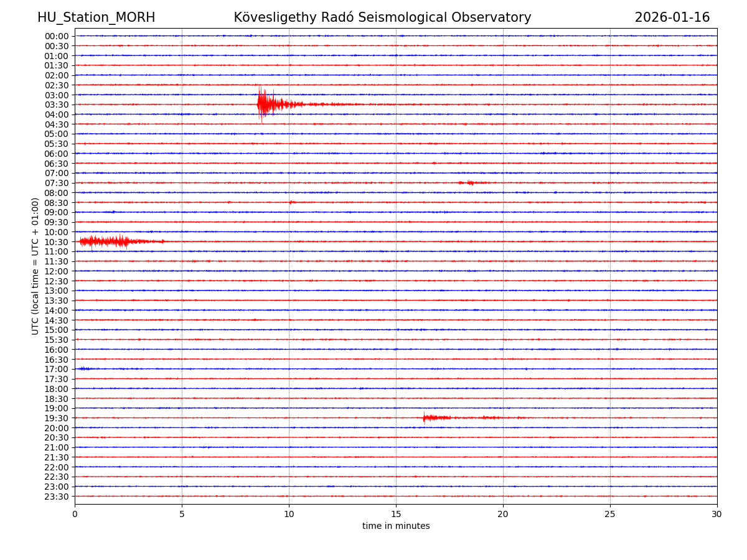Screen dimensions: 747x560
Task: Click the long tremor burst on the 10:30 trace
Action: [112, 241]
